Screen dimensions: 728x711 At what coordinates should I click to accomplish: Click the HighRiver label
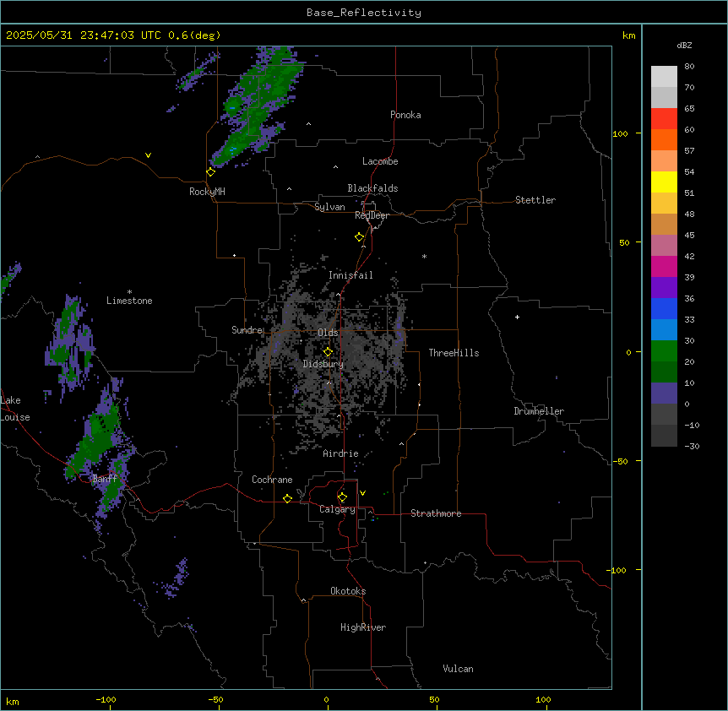363,627
